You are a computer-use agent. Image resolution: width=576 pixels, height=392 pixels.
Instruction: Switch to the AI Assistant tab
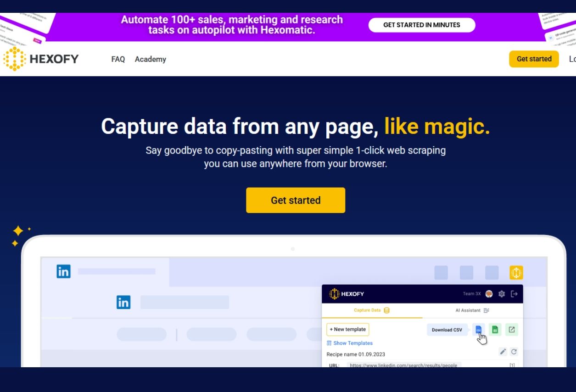pos(472,310)
